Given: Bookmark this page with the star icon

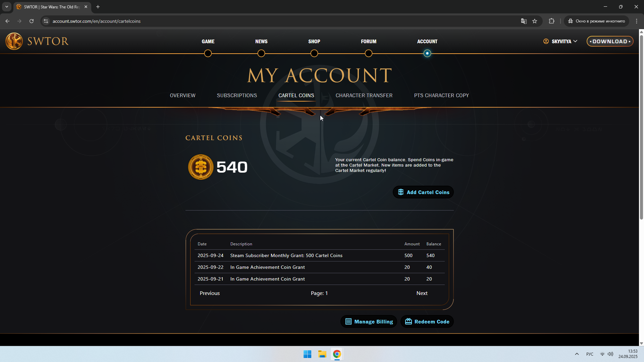Looking at the screenshot, I should [x=535, y=21].
